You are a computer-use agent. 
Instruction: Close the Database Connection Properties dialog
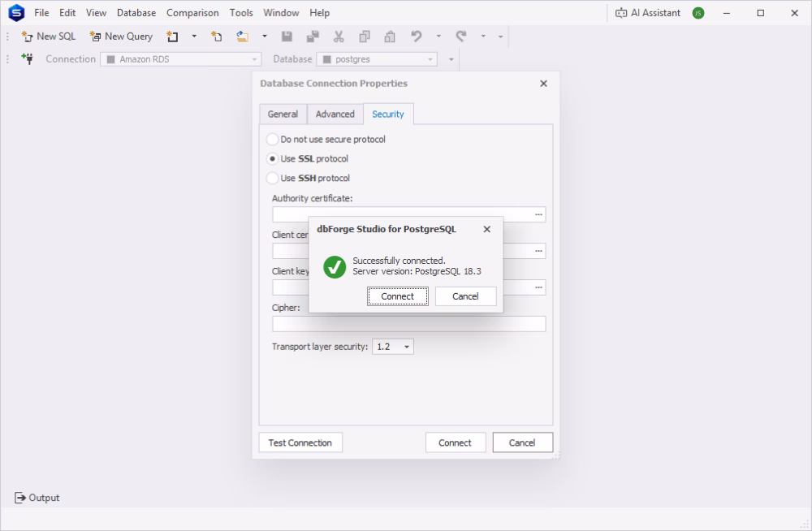[543, 84]
